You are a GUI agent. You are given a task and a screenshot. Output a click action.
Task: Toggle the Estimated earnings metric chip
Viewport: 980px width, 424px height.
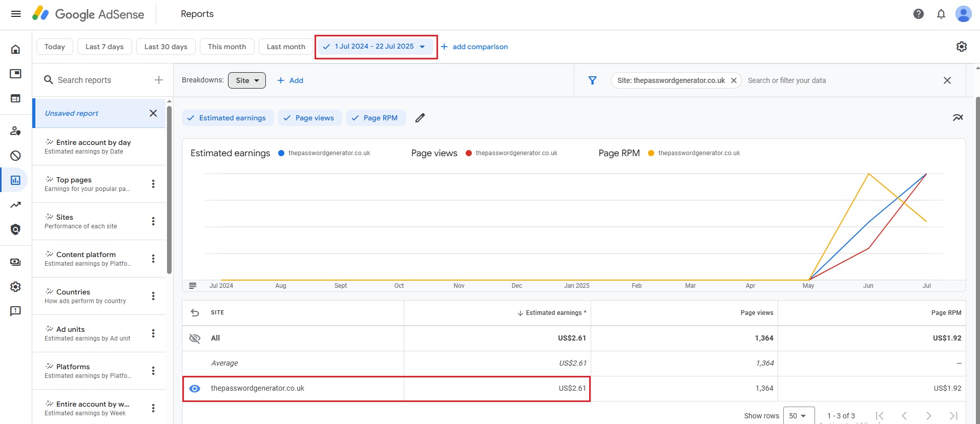coord(228,118)
